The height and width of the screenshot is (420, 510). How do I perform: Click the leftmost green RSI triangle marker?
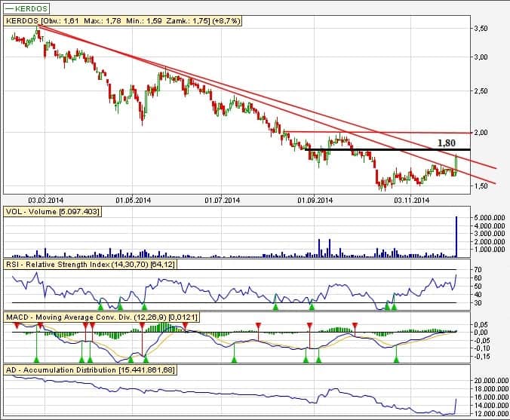coord(101,306)
